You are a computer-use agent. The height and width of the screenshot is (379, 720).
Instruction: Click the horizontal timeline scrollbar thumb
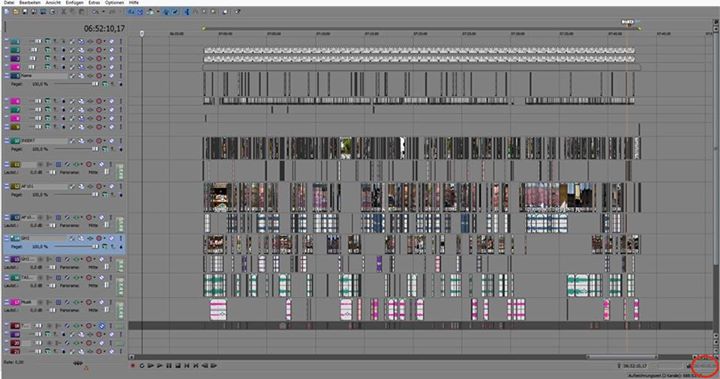tap(622, 356)
